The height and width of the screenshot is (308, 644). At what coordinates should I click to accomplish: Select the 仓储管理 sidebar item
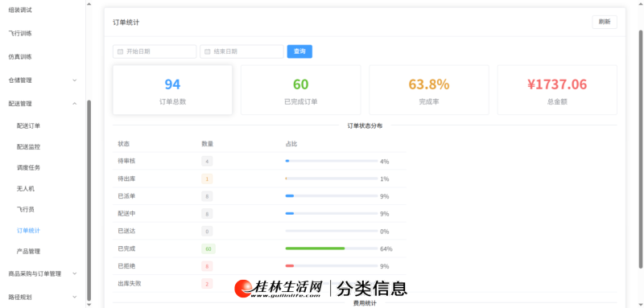pyautogui.click(x=20, y=80)
